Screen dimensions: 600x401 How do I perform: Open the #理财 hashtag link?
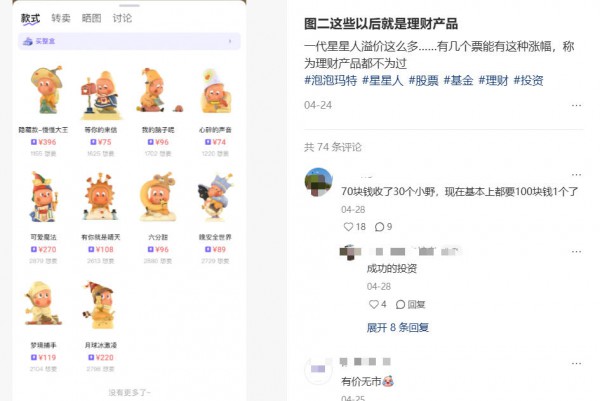coord(493,80)
